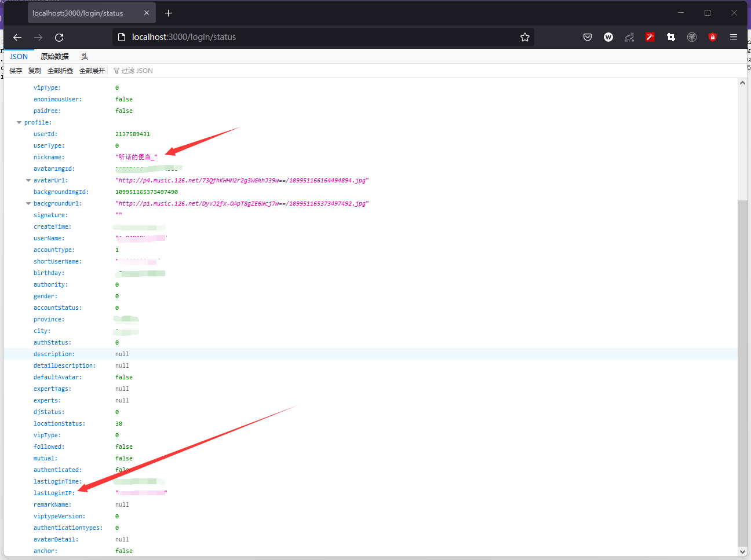Switch to the JSON viewer tab

click(19, 56)
